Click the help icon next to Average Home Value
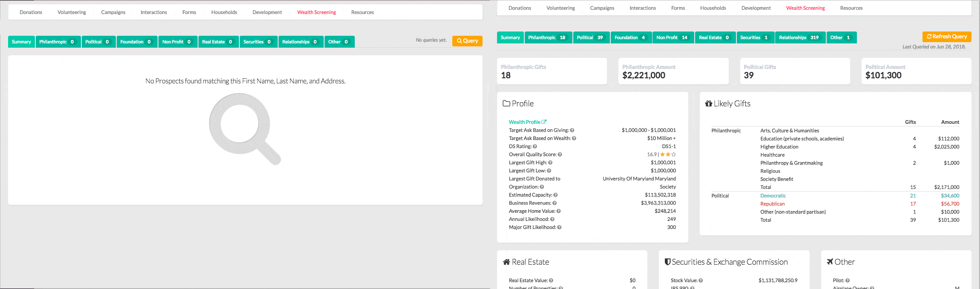This screenshot has width=980, height=289. click(x=558, y=211)
